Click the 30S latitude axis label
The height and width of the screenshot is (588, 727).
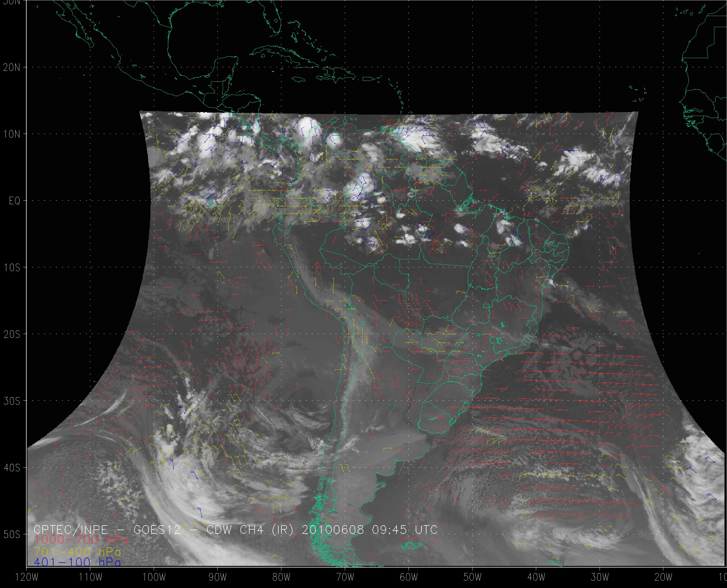pos(12,402)
